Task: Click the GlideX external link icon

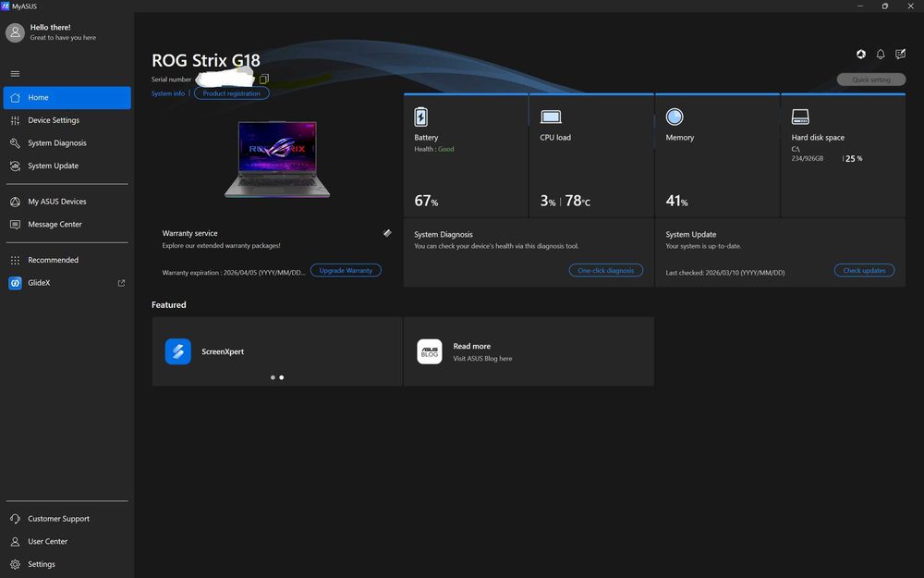Action: [121, 283]
